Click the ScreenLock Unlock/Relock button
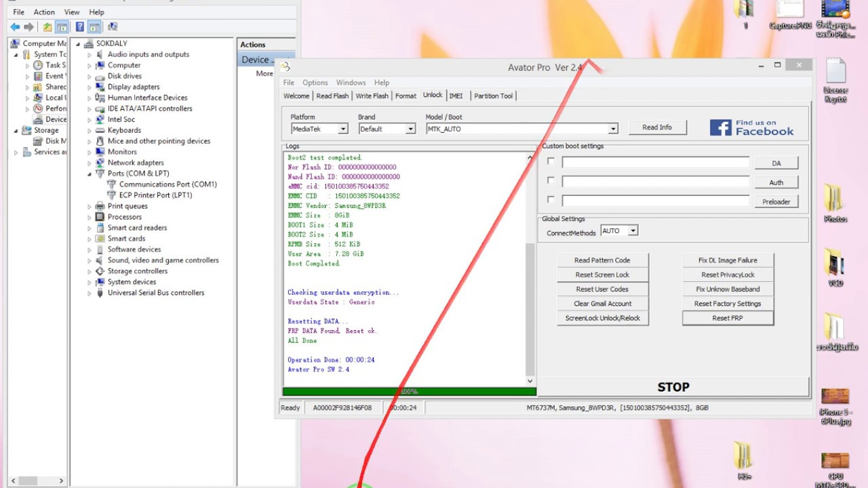 (602, 318)
